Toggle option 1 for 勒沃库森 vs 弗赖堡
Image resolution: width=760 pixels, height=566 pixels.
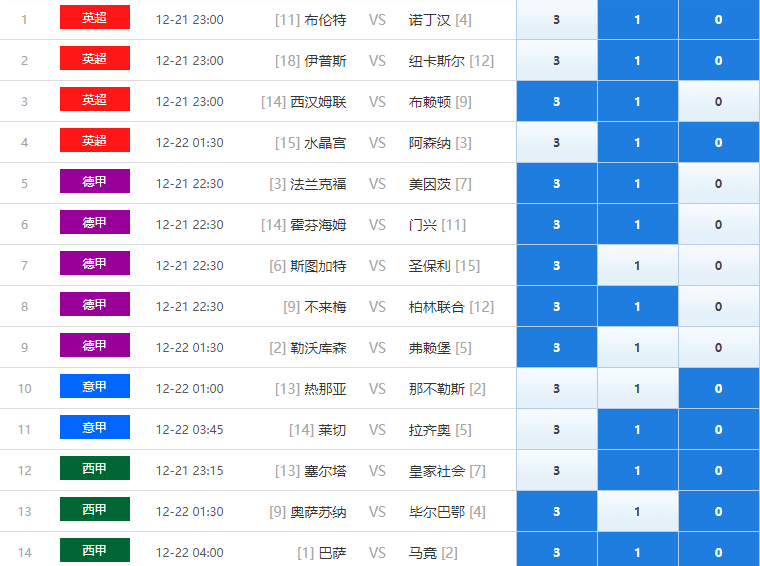[638, 347]
